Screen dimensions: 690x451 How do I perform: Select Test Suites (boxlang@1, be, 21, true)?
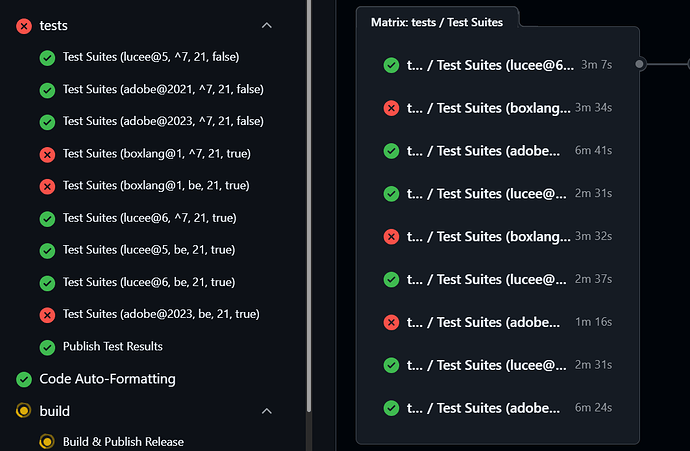156,186
